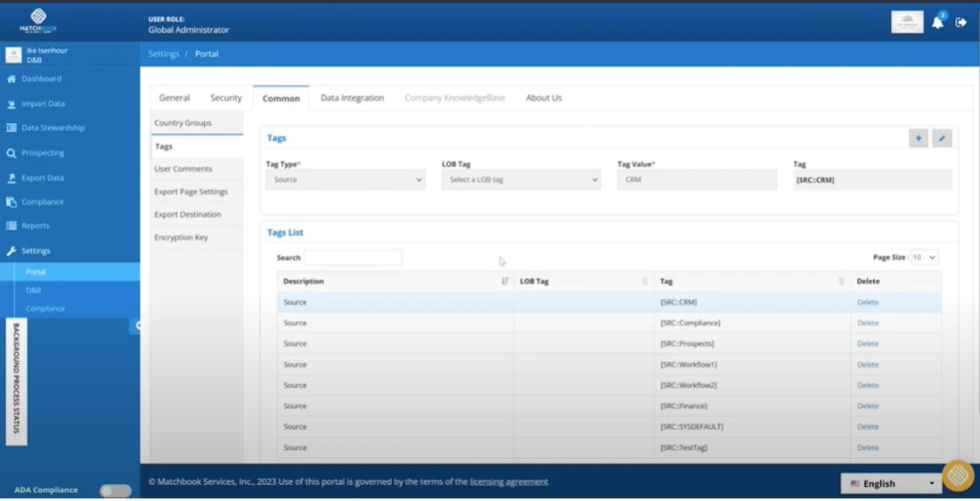
Task: Delete the [SRC::SYSDEFAULT] tag
Action: [868, 427]
